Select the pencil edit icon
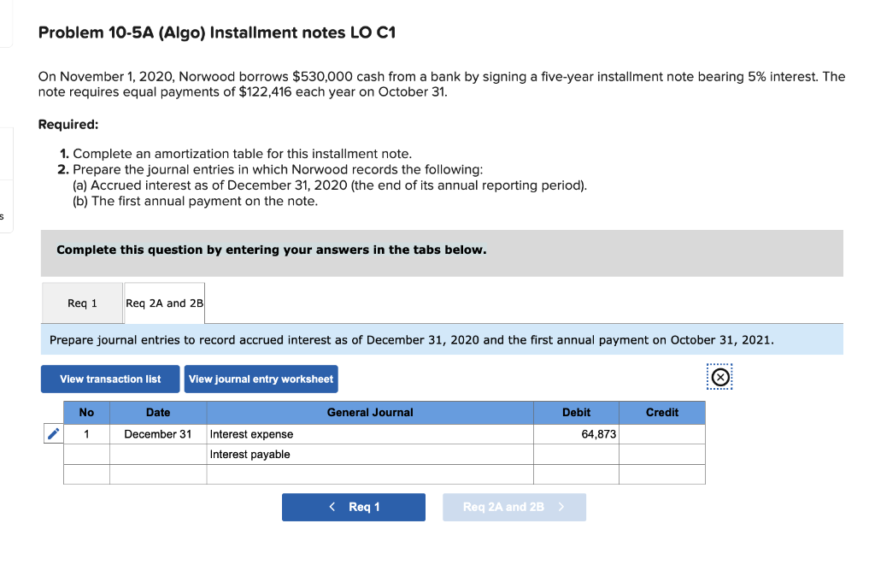The height and width of the screenshot is (588, 875). (53, 433)
